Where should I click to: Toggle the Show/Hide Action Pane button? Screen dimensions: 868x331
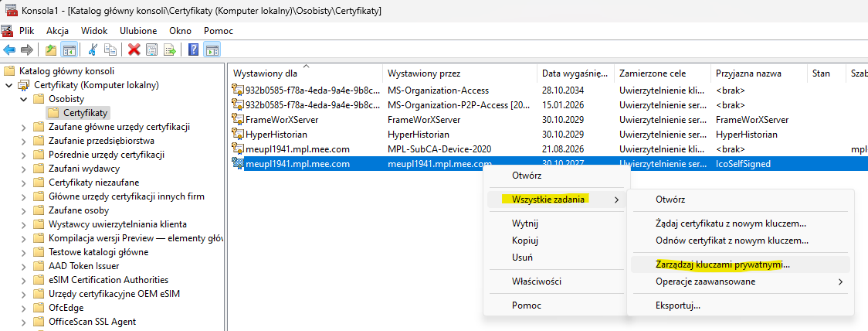(x=211, y=50)
